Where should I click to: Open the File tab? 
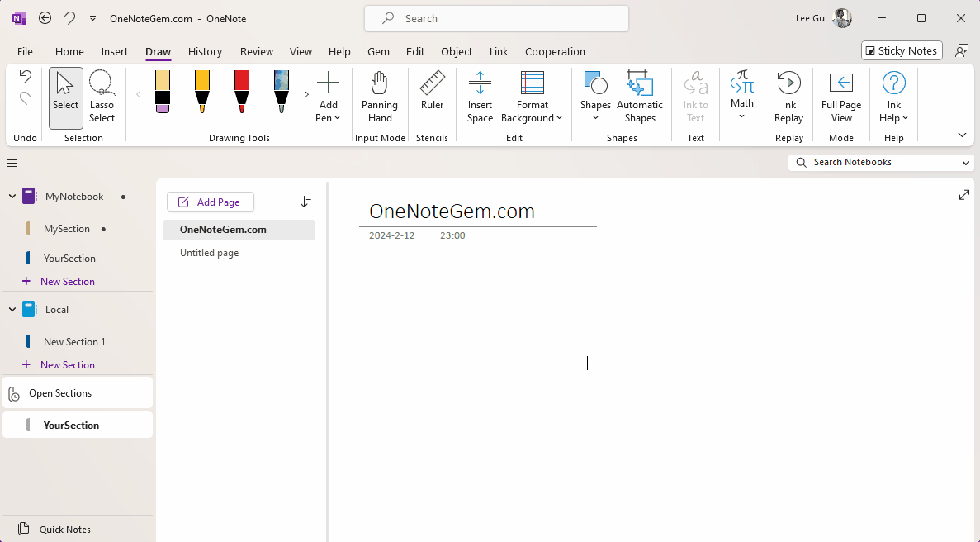click(25, 51)
